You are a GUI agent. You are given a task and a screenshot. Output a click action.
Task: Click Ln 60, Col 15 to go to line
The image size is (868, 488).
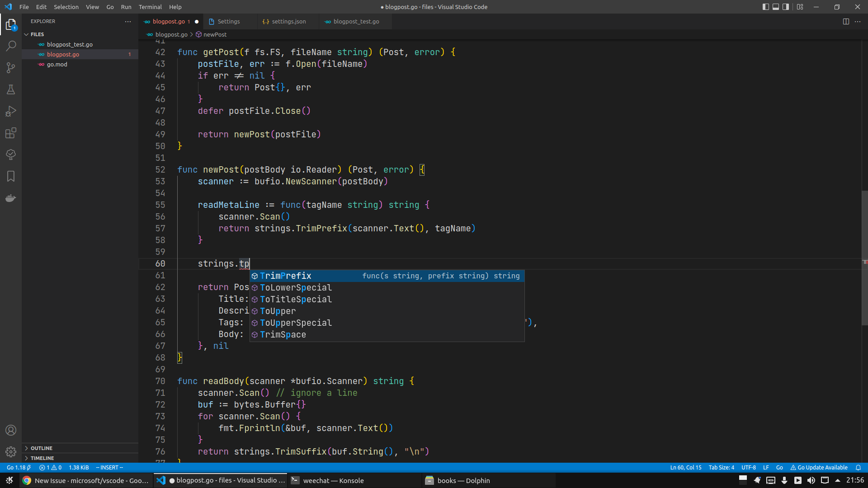(x=686, y=468)
